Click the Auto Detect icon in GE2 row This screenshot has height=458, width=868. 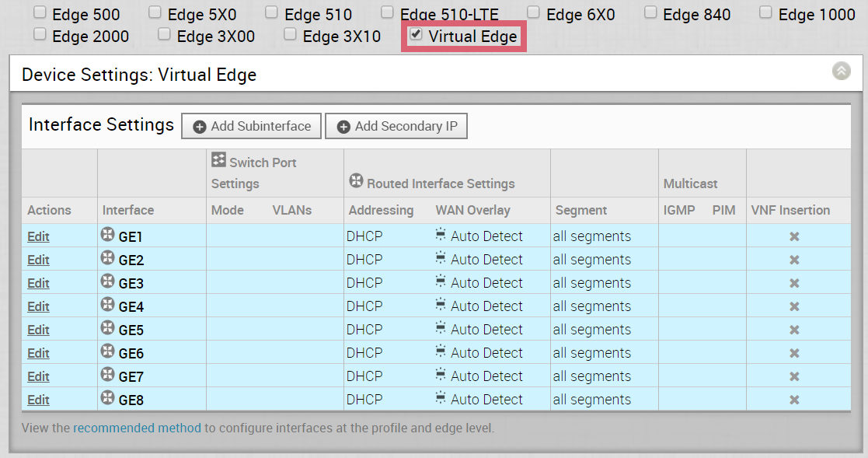coord(441,258)
